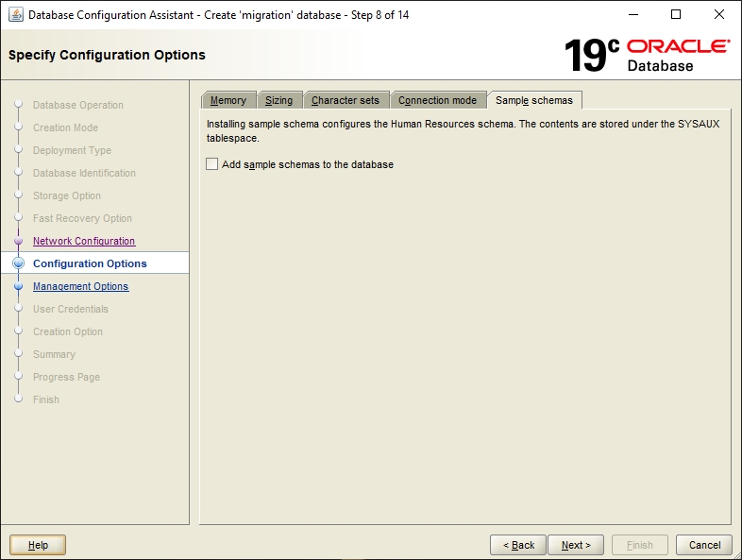Minimize the Database Configuration Assistant window

tap(632, 15)
